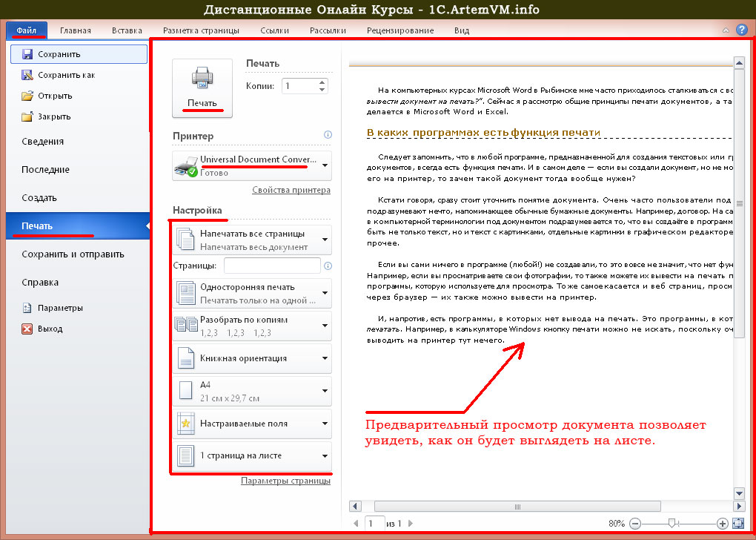Viewport: 756px width, 540px height.
Task: Click the horizontal preview scrollbar thumb
Action: point(517,507)
